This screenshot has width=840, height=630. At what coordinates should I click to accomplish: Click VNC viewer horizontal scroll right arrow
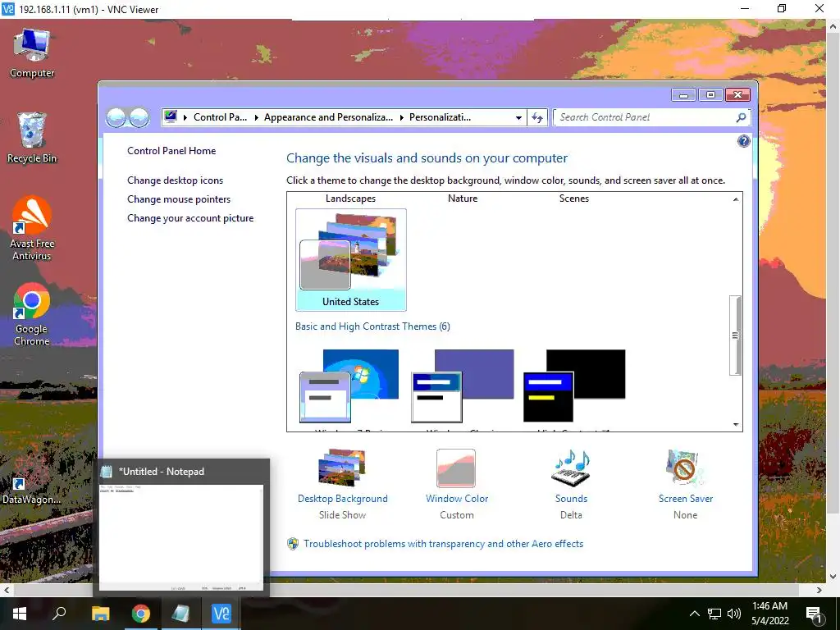coord(819,590)
